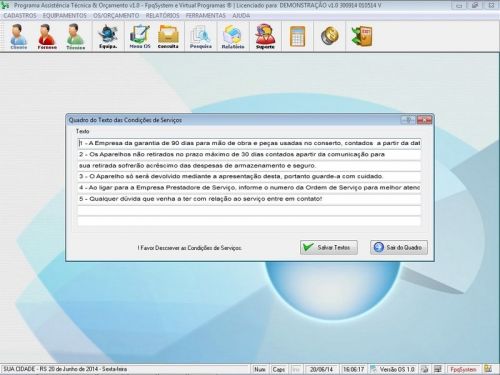Click the network computer icon in status bar
500x375 pixels.
point(438,369)
